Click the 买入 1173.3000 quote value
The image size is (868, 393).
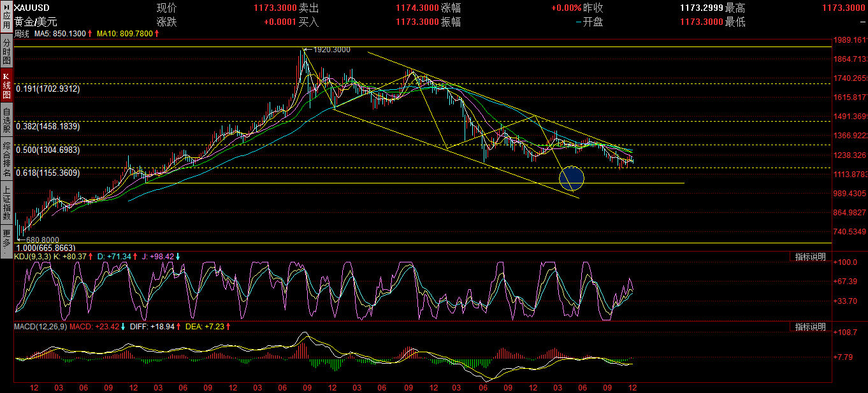pyautogui.click(x=417, y=22)
